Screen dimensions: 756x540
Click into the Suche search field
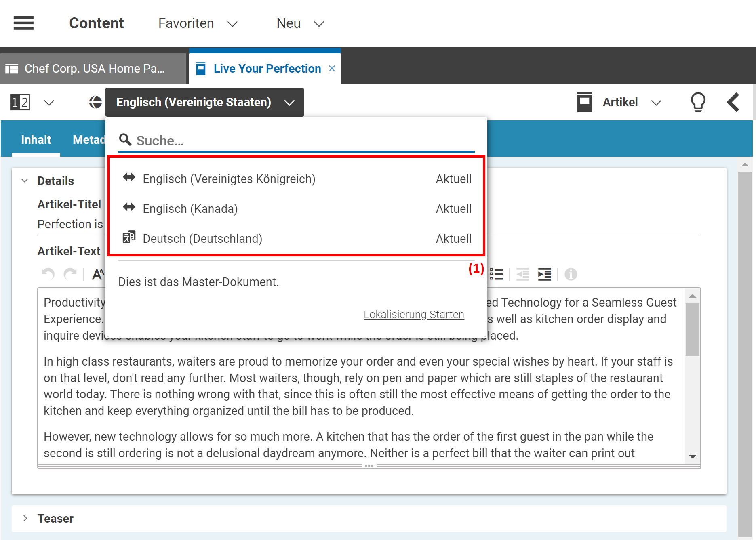pyautogui.click(x=303, y=141)
